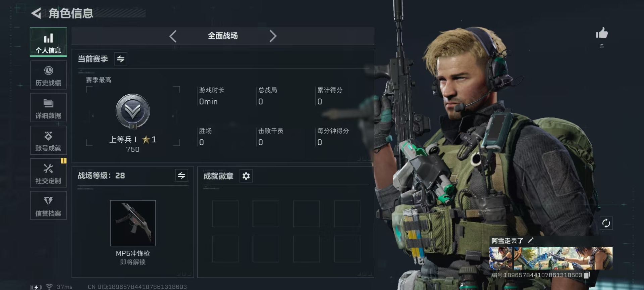Toggle season view next to 当前赛季
Screen dimensions: 644x290
coord(120,59)
